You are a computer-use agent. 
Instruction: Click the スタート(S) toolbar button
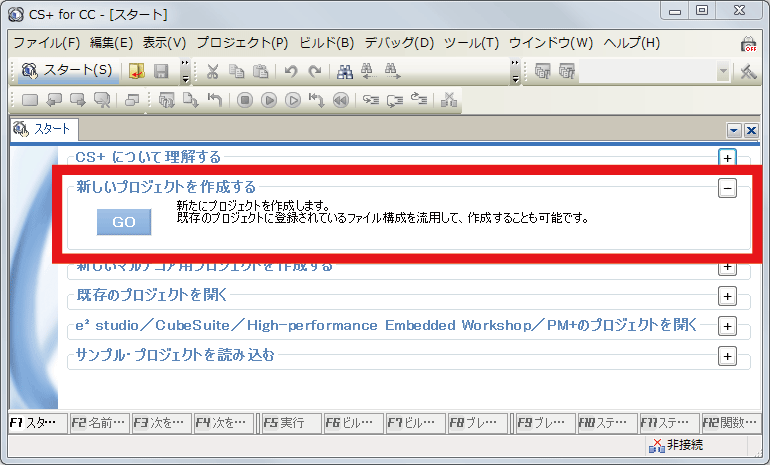click(x=67, y=71)
